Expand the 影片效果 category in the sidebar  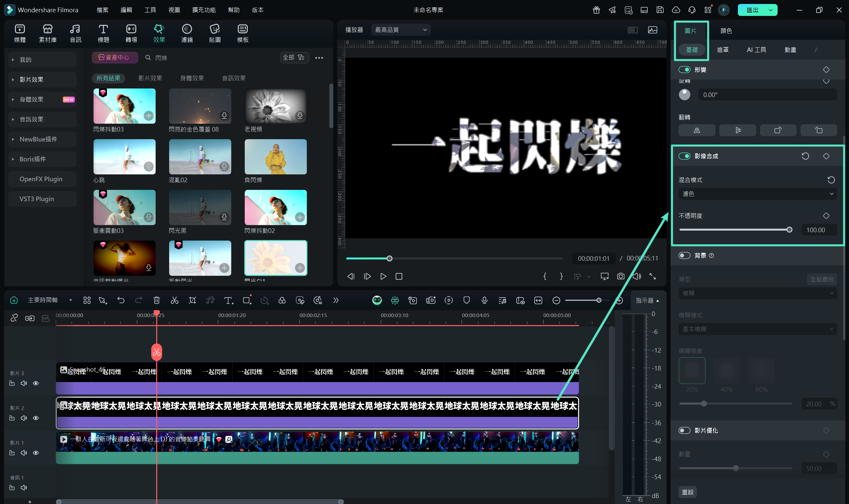31,80
